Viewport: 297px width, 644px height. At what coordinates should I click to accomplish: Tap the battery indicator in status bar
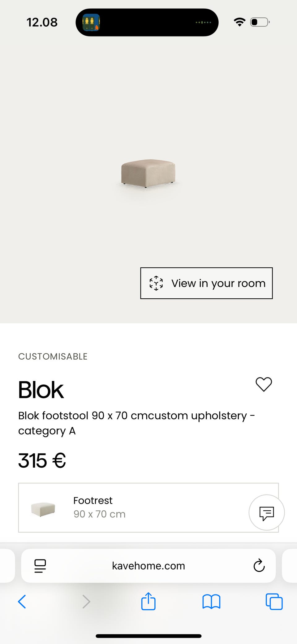click(260, 22)
